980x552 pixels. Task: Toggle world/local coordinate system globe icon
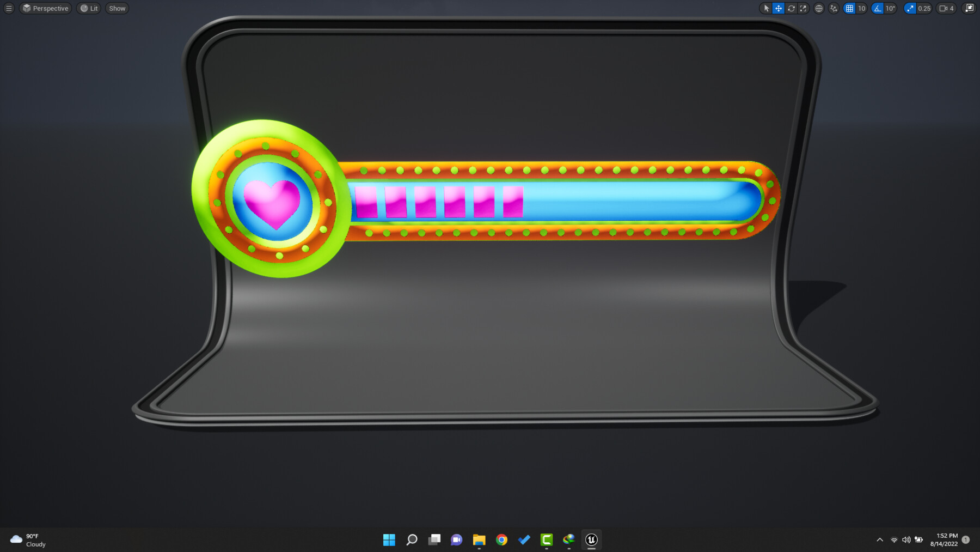pyautogui.click(x=819, y=8)
